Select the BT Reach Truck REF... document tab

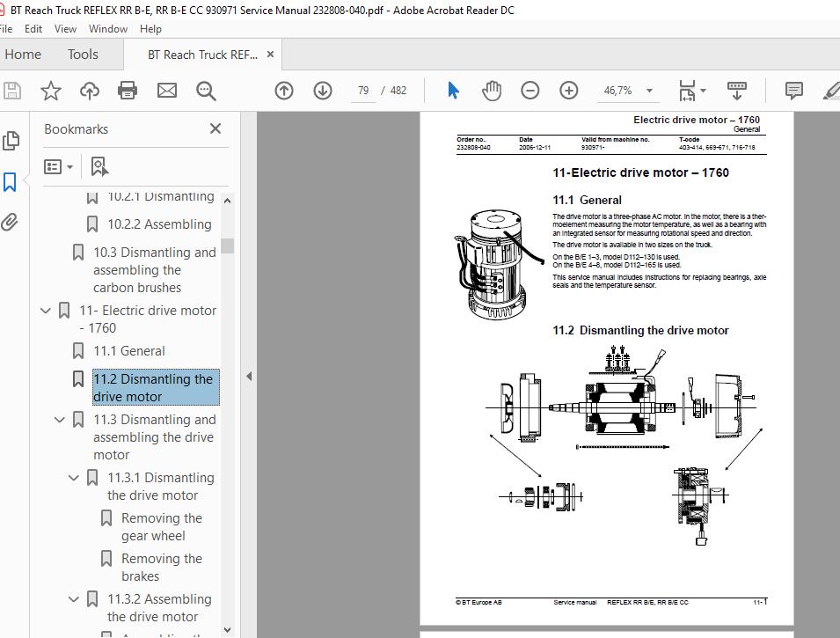point(202,55)
